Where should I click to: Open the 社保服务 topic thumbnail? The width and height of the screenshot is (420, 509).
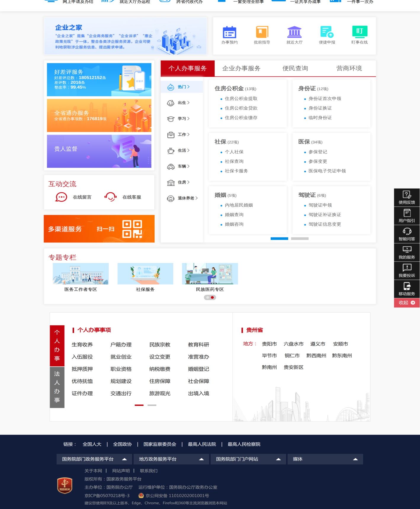coord(145,274)
